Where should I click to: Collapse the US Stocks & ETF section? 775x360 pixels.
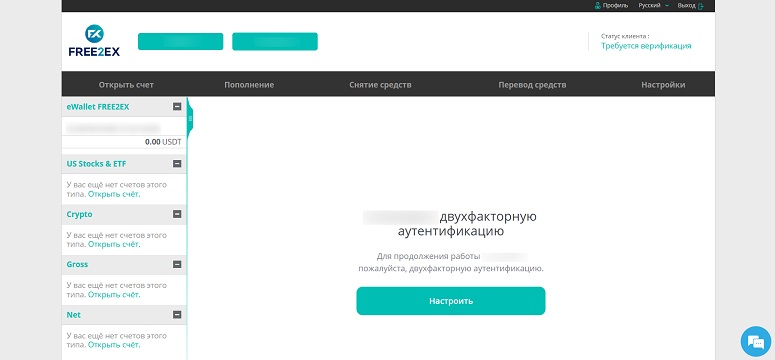coord(177,164)
